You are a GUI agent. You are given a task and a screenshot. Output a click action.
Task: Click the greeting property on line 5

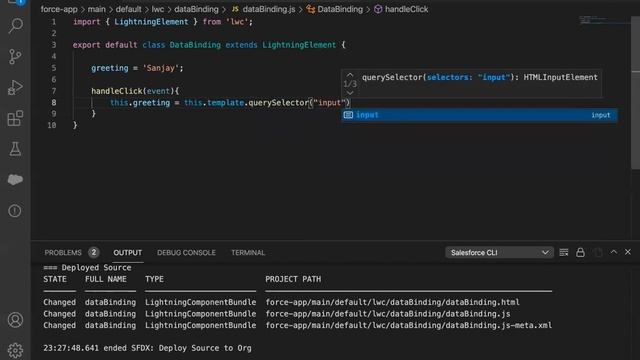coord(109,68)
